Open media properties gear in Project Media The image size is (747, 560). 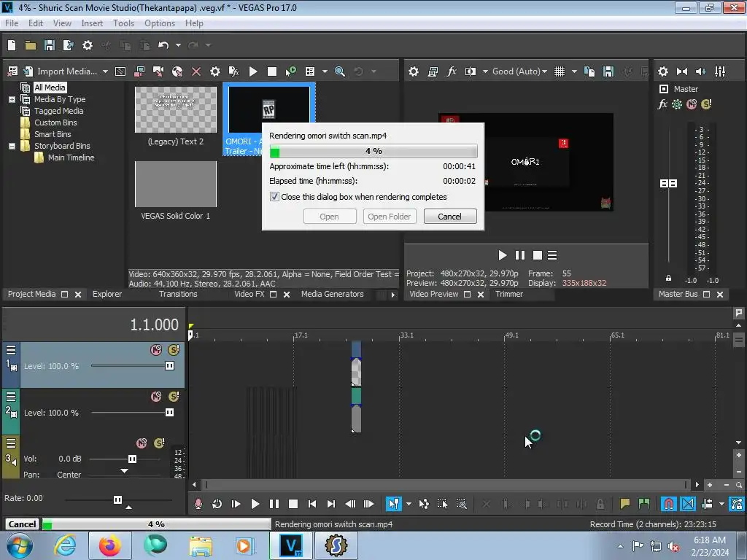pos(215,71)
